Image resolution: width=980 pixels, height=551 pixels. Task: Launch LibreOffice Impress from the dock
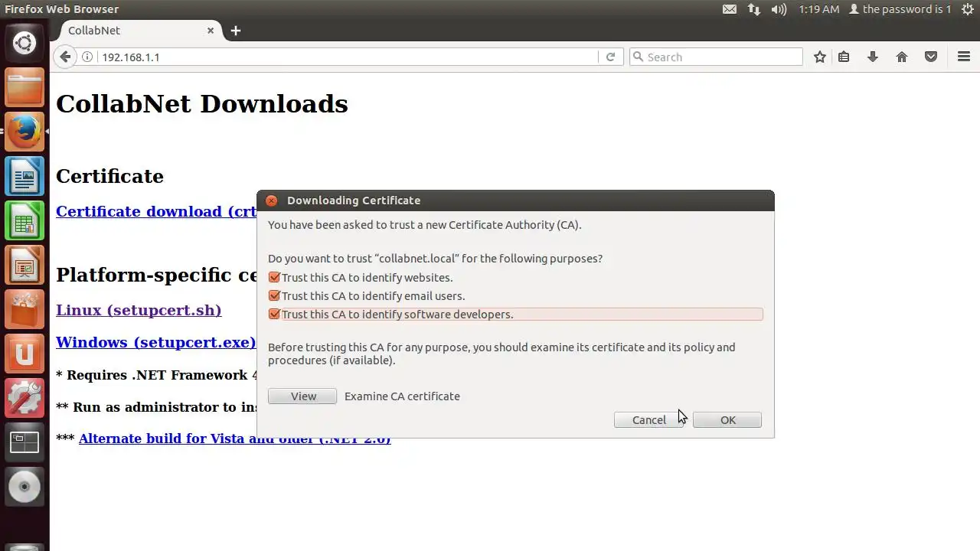pyautogui.click(x=24, y=265)
